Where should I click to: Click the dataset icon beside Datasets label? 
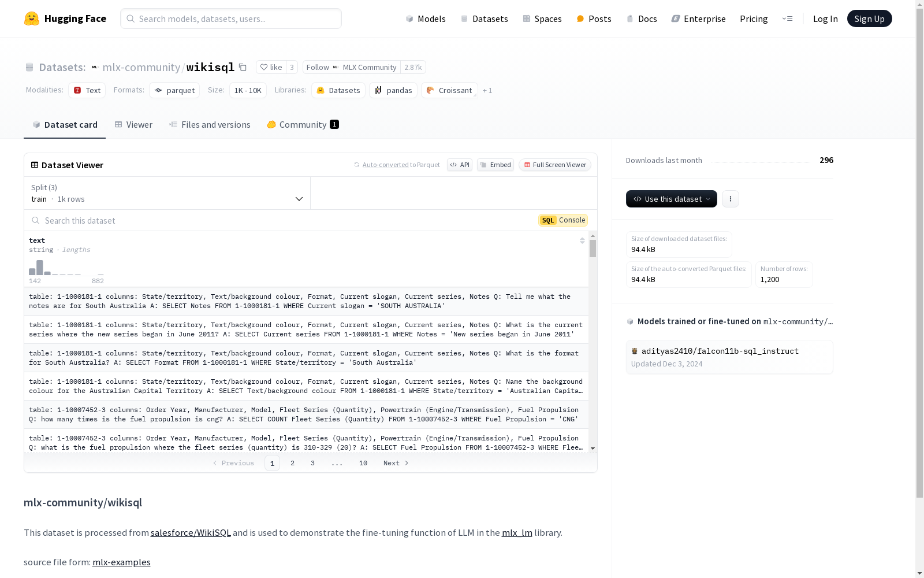tap(29, 68)
